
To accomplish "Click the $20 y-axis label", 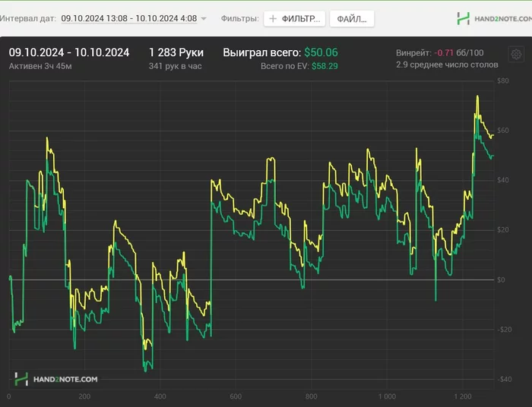I will 503,230.
